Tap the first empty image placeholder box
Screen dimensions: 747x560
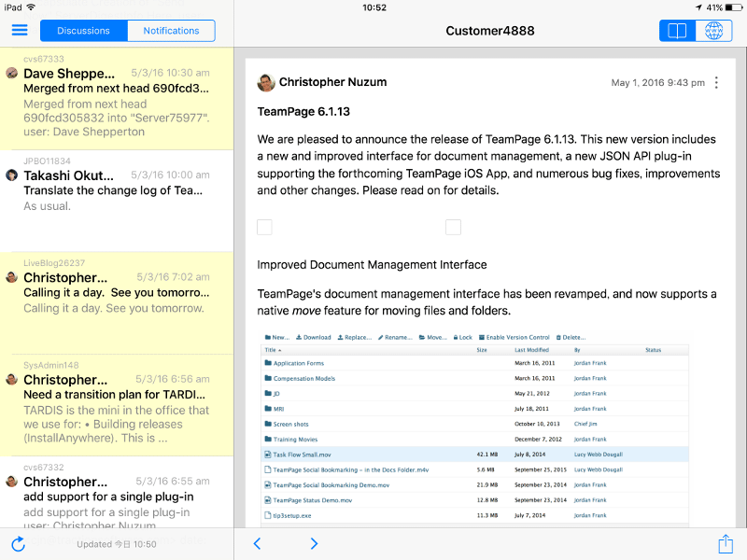(x=264, y=227)
